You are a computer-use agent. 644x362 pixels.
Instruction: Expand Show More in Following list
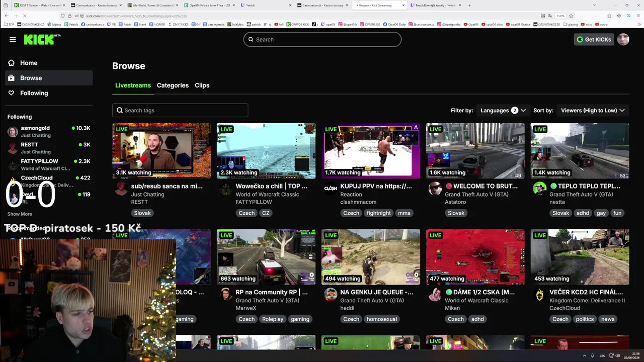point(20,214)
